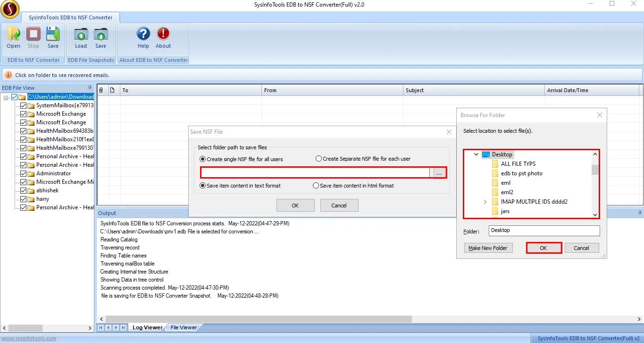Sort by the From column header
This screenshot has height=343, width=644.
(332, 90)
